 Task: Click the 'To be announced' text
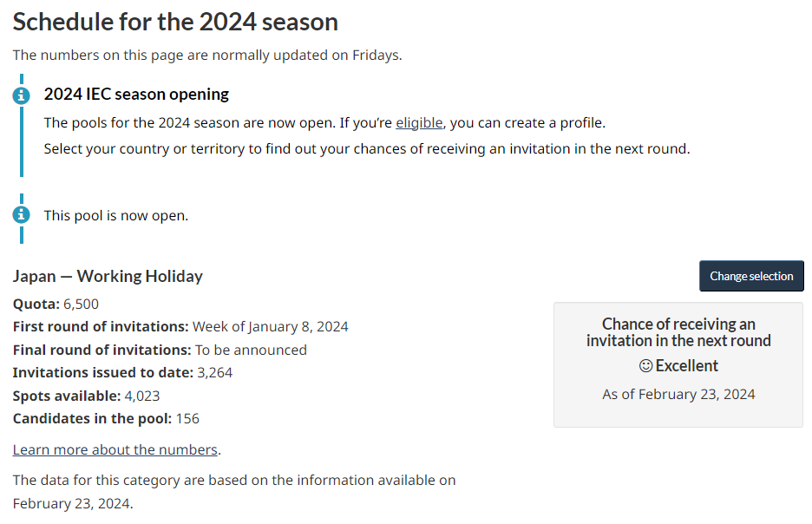click(251, 350)
